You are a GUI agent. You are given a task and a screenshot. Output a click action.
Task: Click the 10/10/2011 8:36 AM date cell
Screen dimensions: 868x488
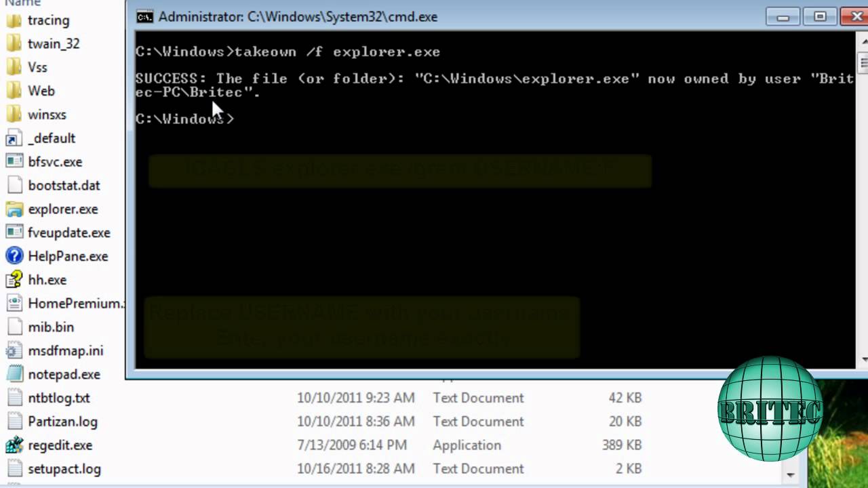click(x=355, y=422)
